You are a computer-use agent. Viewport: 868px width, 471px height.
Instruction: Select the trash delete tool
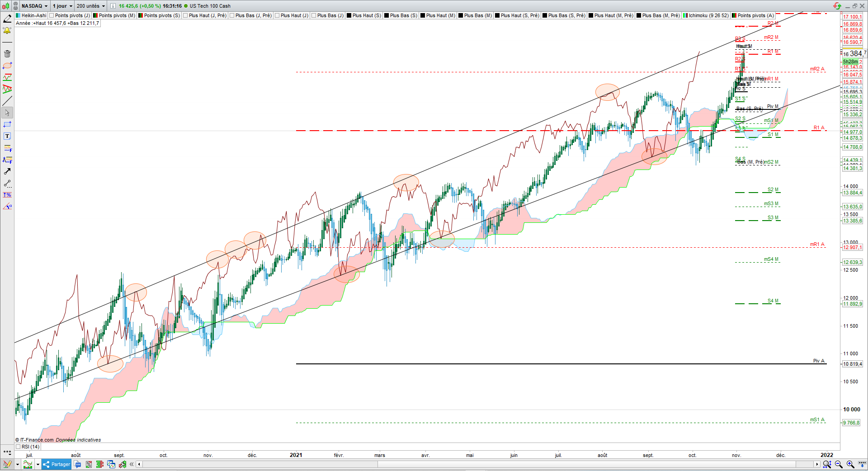[7, 54]
